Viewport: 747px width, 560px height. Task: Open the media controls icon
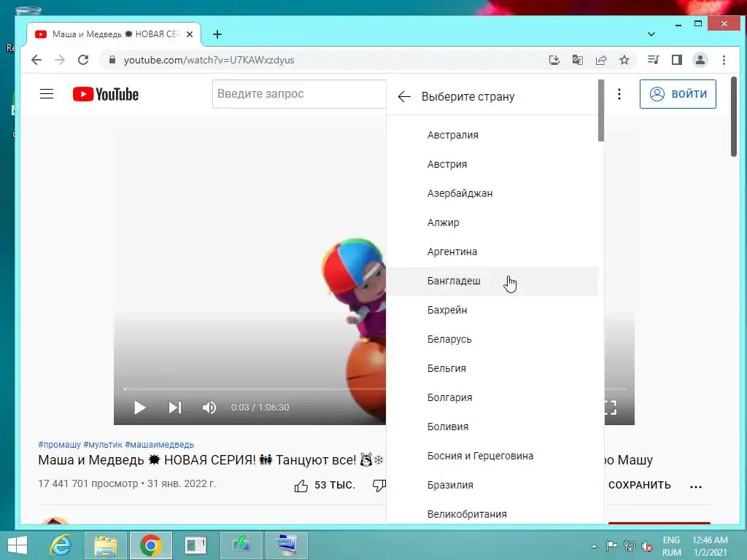point(653,60)
